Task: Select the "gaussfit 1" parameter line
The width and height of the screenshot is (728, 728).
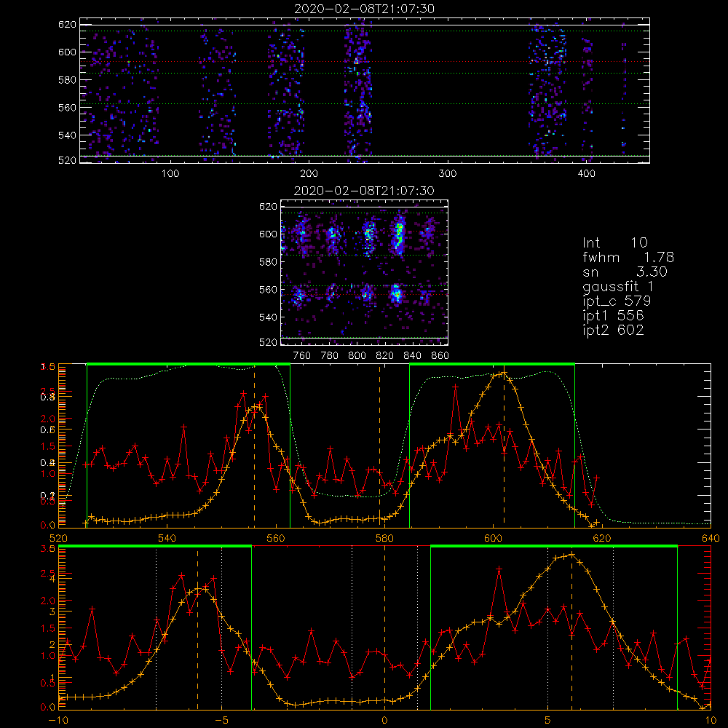Action: (x=618, y=286)
